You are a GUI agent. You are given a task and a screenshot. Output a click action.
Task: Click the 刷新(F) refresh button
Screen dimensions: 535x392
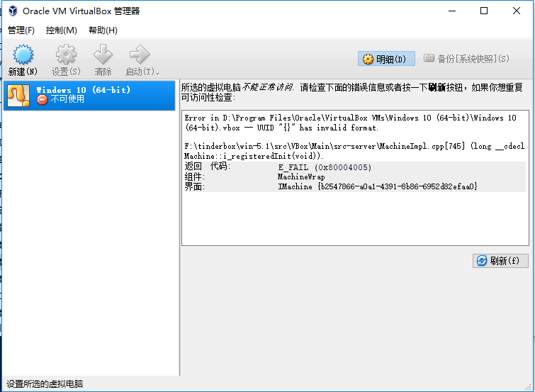500,261
